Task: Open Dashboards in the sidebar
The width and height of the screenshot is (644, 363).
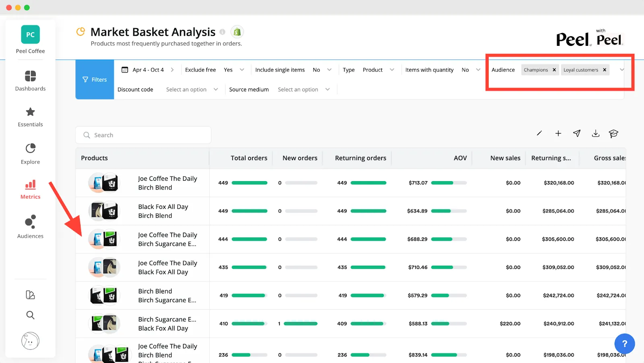Action: coord(30,81)
